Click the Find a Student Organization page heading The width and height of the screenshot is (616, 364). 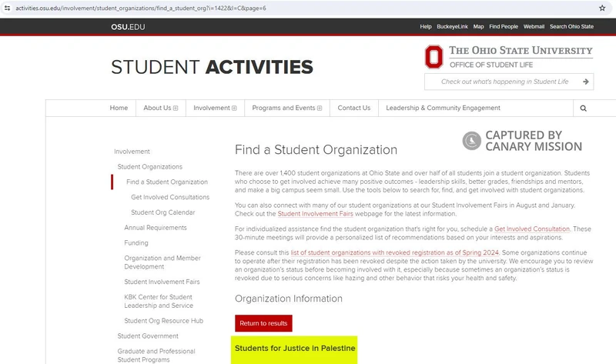[x=316, y=149]
